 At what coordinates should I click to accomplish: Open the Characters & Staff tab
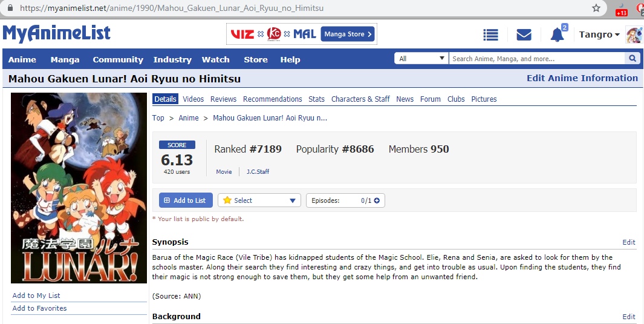[x=360, y=99]
